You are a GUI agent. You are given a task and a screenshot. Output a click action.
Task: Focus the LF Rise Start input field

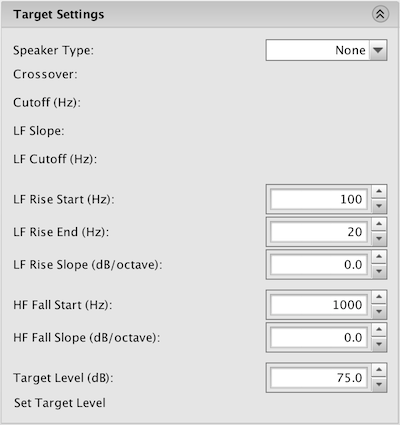click(319, 199)
